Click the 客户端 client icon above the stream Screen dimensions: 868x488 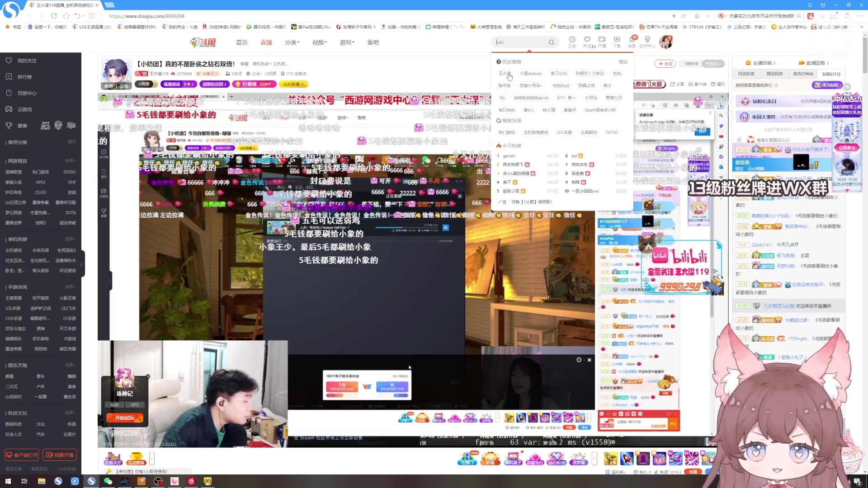(x=697, y=84)
